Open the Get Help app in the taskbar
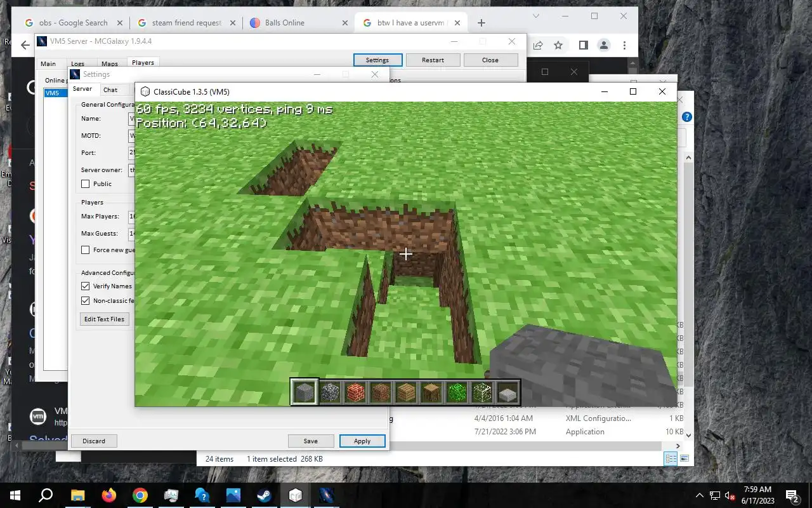This screenshot has width=812, height=508. coord(202,495)
